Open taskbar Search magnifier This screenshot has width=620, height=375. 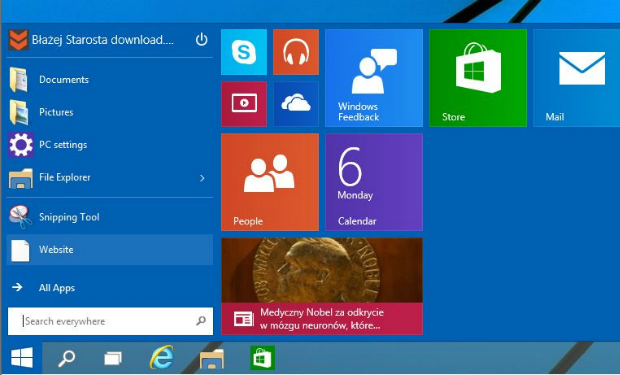pos(66,358)
